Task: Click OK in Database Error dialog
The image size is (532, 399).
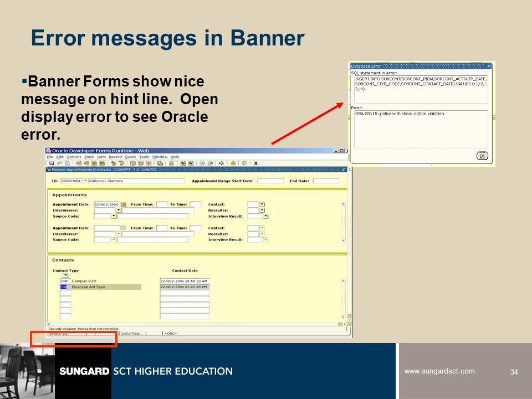Action: [482, 156]
